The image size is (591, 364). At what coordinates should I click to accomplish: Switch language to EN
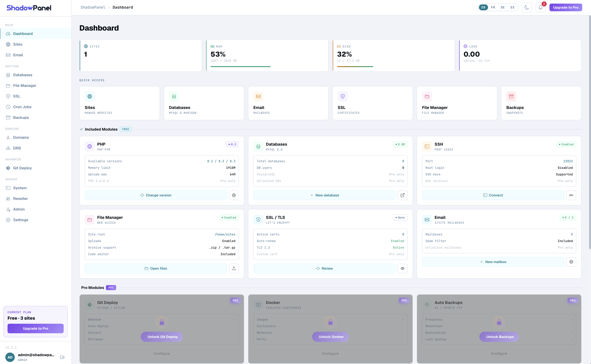483,8
